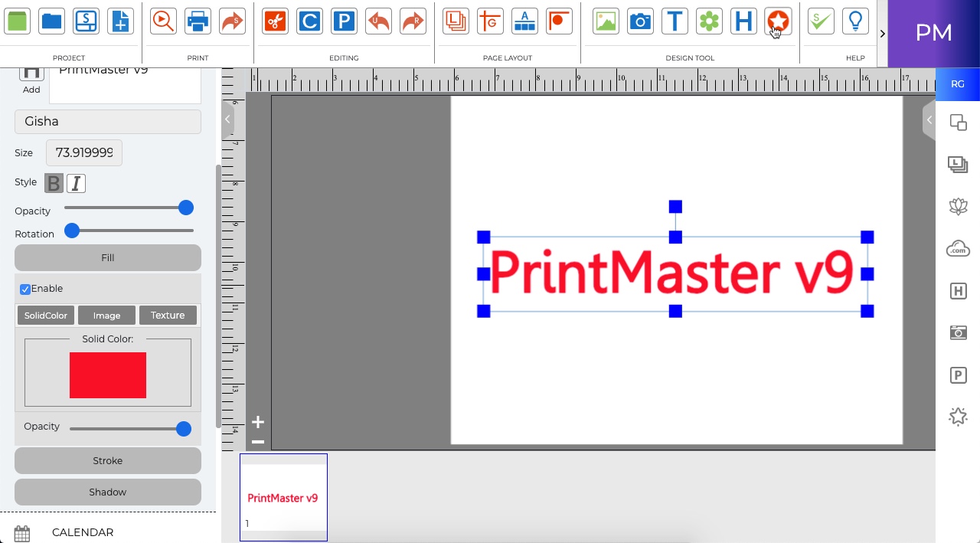Expand the Shadow section
The width and height of the screenshot is (980, 543).
(108, 492)
